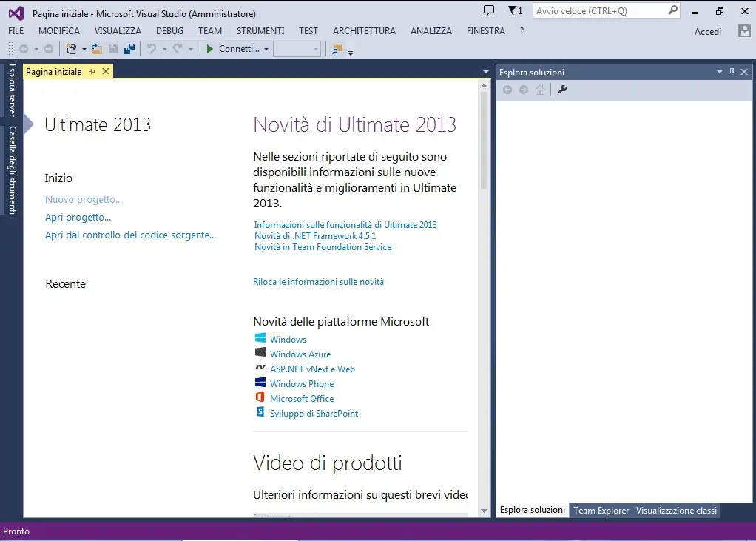The image size is (756, 541).
Task: Open the Casella degli strumenti side tab
Action: click(x=12, y=170)
